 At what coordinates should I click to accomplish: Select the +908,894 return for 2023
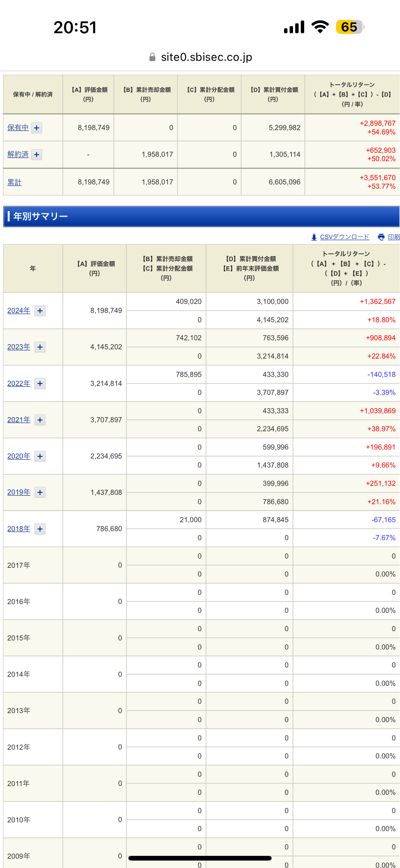[x=380, y=338]
